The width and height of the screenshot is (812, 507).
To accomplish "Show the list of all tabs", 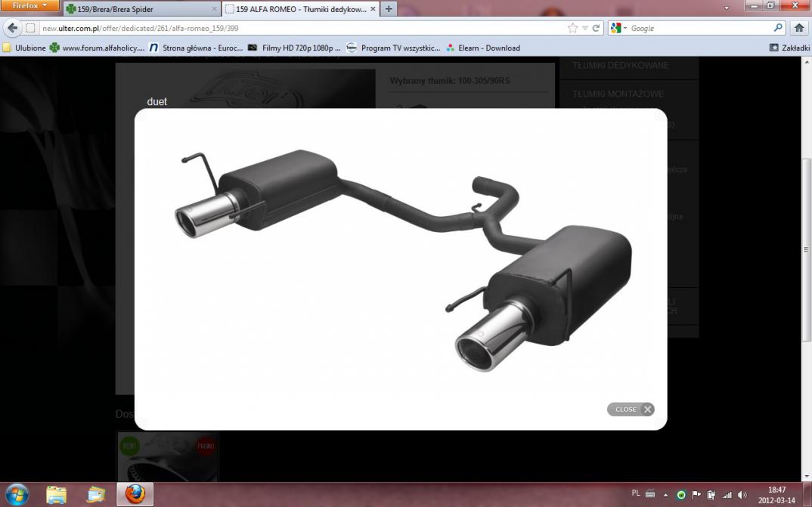I will pos(726,8).
